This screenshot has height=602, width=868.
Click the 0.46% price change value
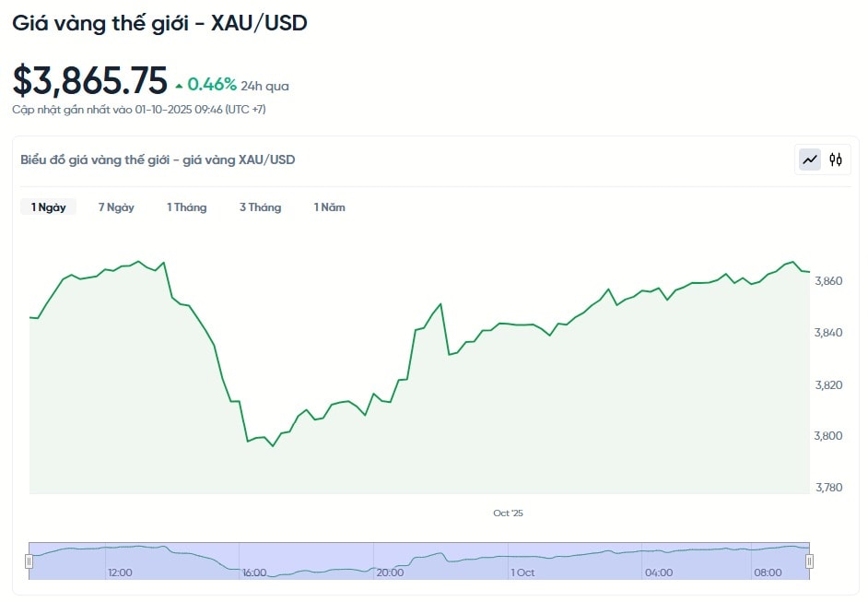(212, 85)
